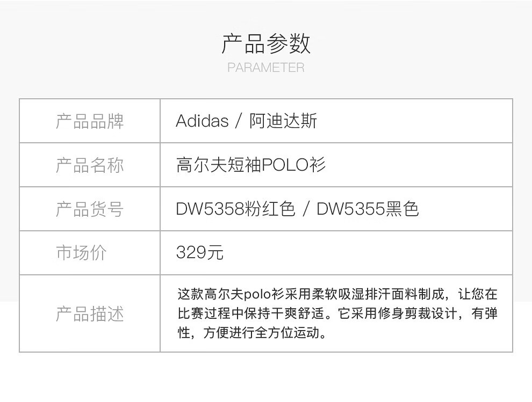
Task: Select the 产品名称 label cell
Action: point(90,165)
